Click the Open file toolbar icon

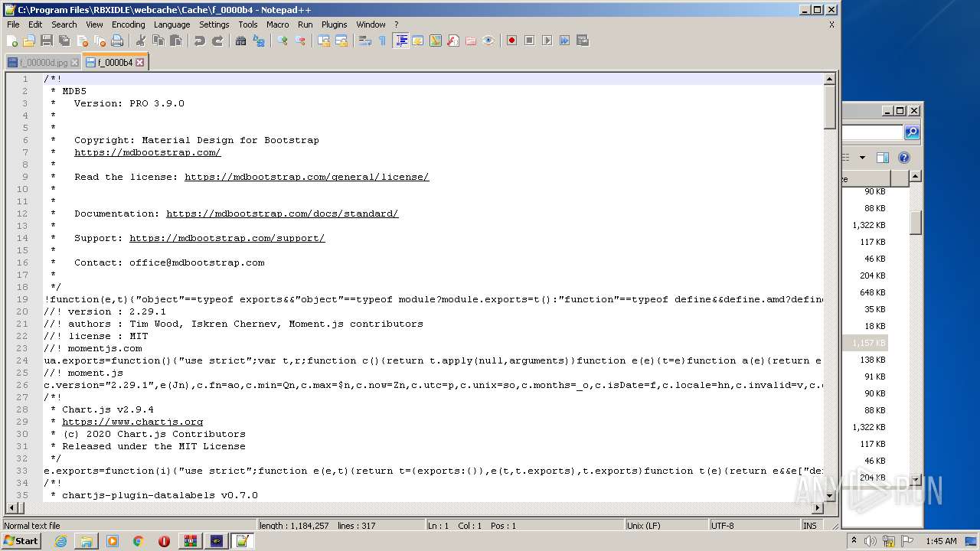point(29,41)
